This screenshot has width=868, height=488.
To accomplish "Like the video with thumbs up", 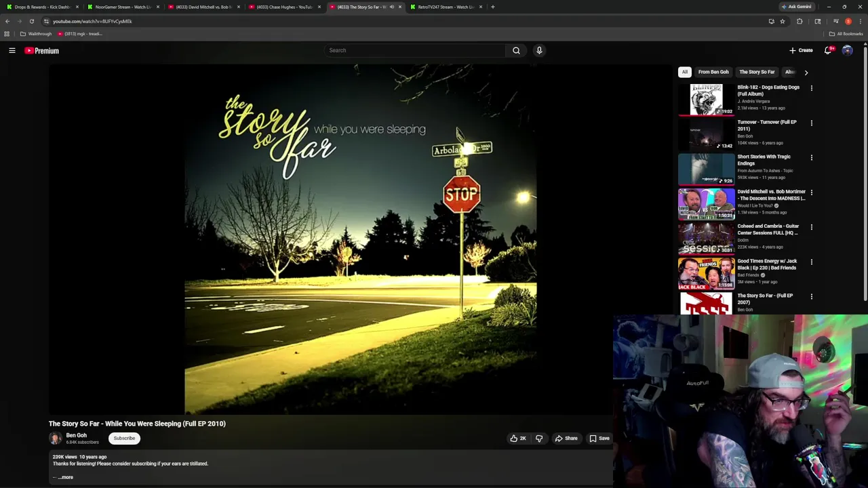I will click(518, 439).
